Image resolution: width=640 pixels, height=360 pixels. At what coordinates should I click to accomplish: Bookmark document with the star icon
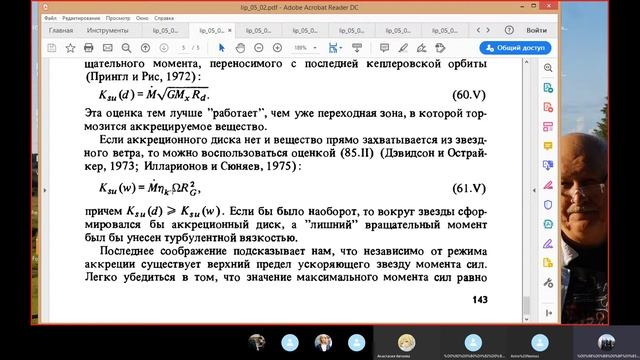click(x=70, y=48)
